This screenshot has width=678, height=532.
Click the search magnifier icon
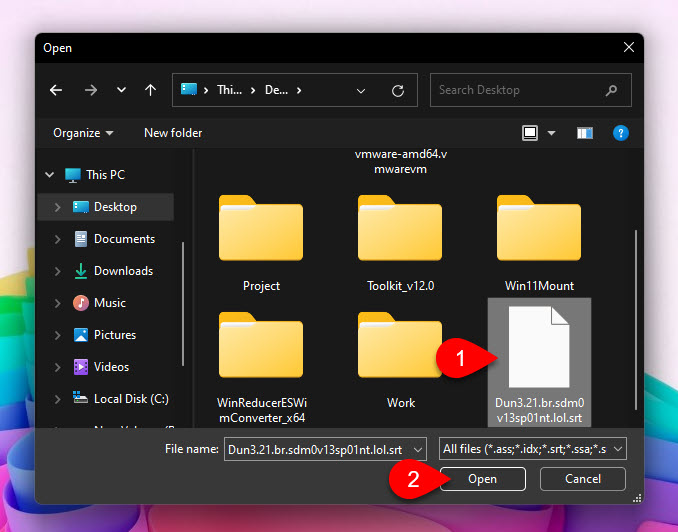(x=611, y=90)
